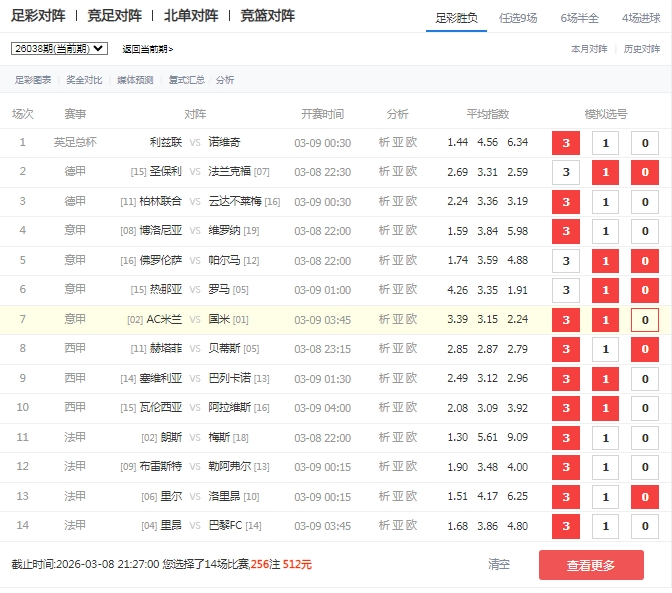The image size is (672, 593).
Task: Open the 历史对阵 link
Action: tap(642, 49)
